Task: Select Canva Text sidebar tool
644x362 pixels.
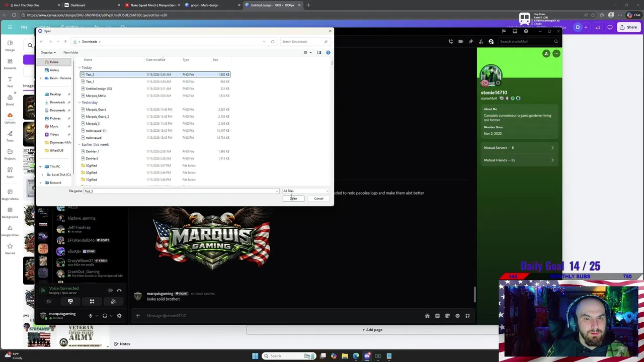Action: click(10, 82)
